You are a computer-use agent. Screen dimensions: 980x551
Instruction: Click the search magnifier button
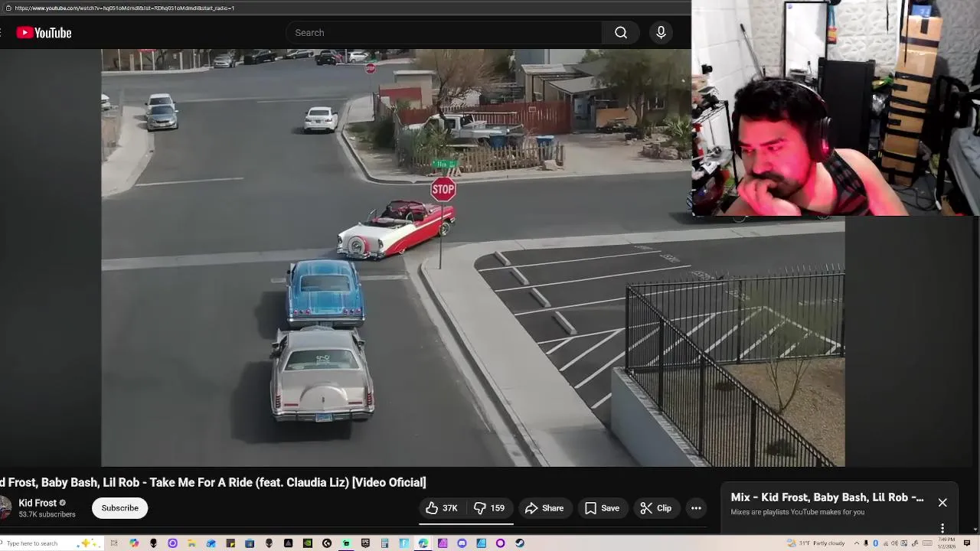(x=621, y=33)
